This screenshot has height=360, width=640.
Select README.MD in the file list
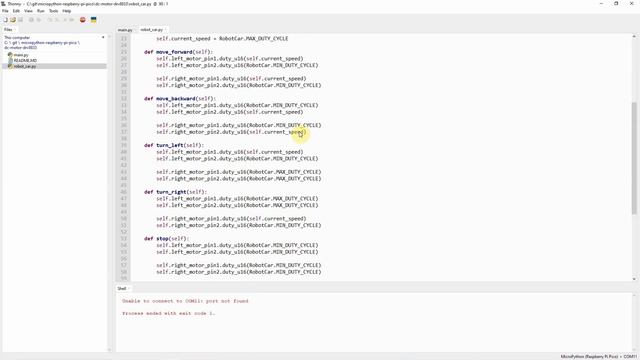point(25,60)
